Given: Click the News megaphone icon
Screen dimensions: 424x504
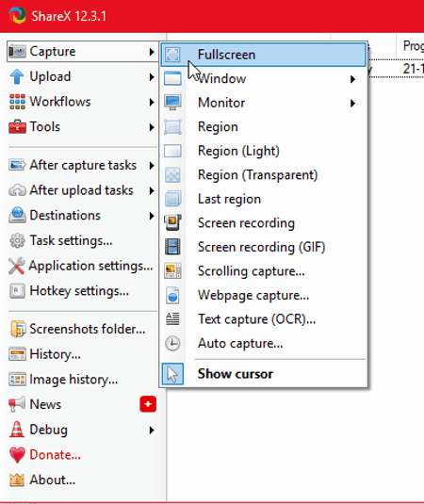Looking at the screenshot, I should [x=17, y=404].
